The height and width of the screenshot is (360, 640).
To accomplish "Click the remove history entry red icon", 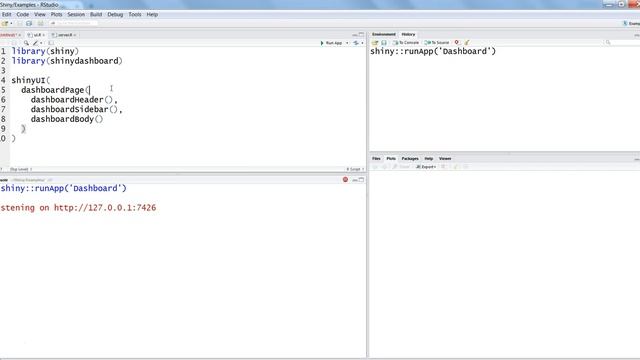I will (457, 42).
